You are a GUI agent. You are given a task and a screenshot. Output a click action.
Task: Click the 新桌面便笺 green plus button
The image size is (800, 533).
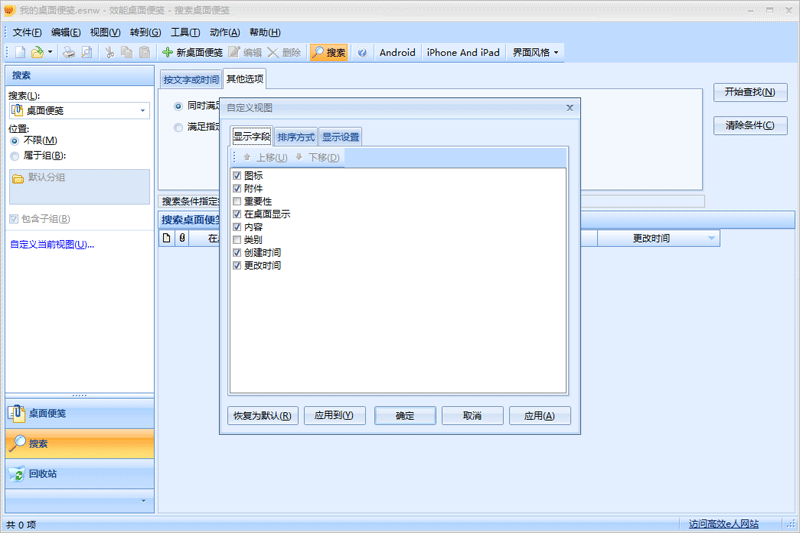click(192, 52)
